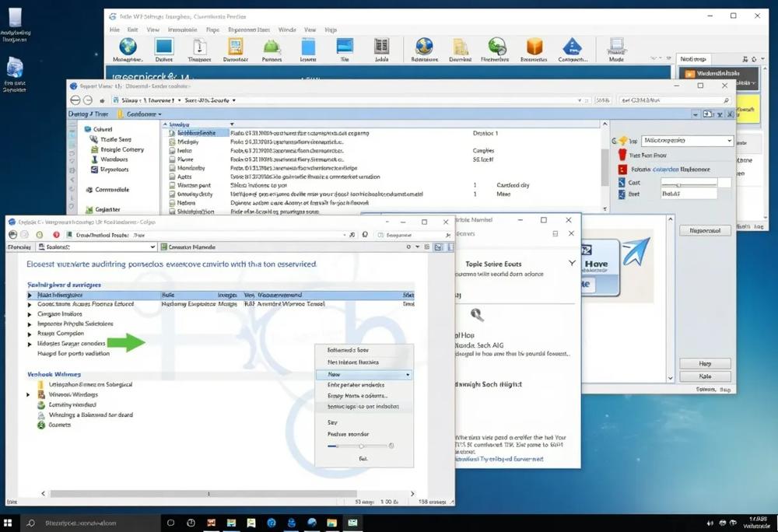Click the red bucket icon in right panel

pos(622,155)
